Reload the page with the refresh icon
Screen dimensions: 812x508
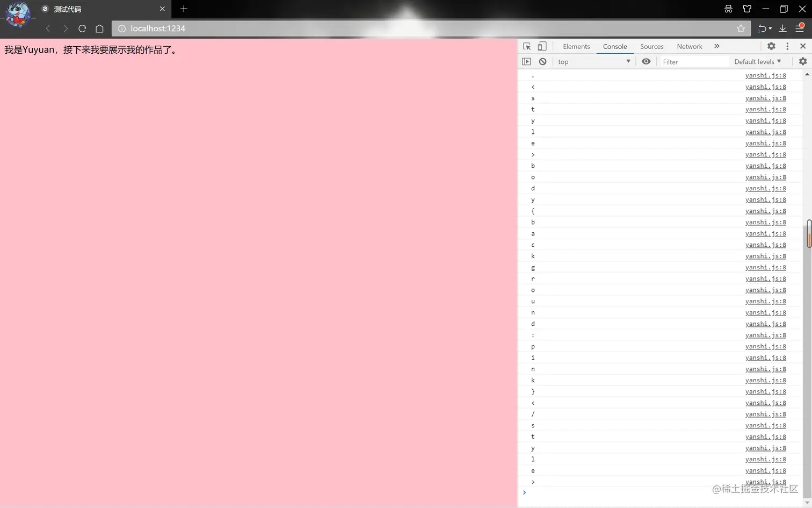[x=82, y=28]
